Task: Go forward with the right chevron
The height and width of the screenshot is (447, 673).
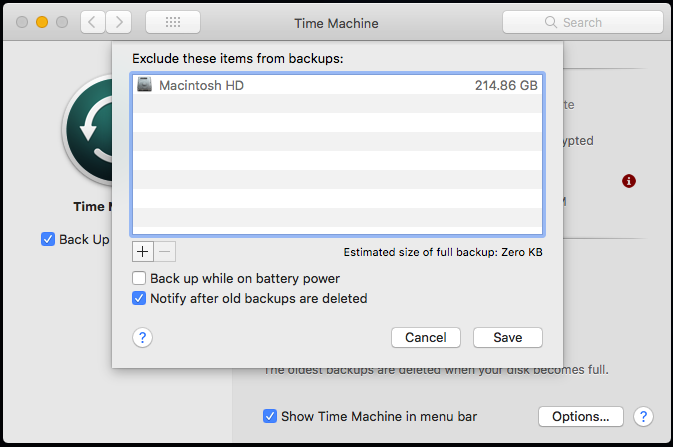Action: coord(119,22)
